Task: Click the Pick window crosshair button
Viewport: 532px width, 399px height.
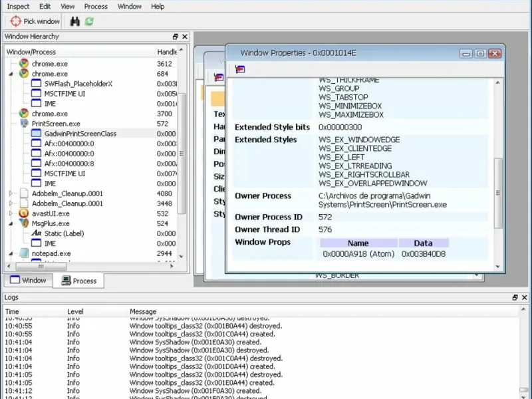Action: click(35, 21)
